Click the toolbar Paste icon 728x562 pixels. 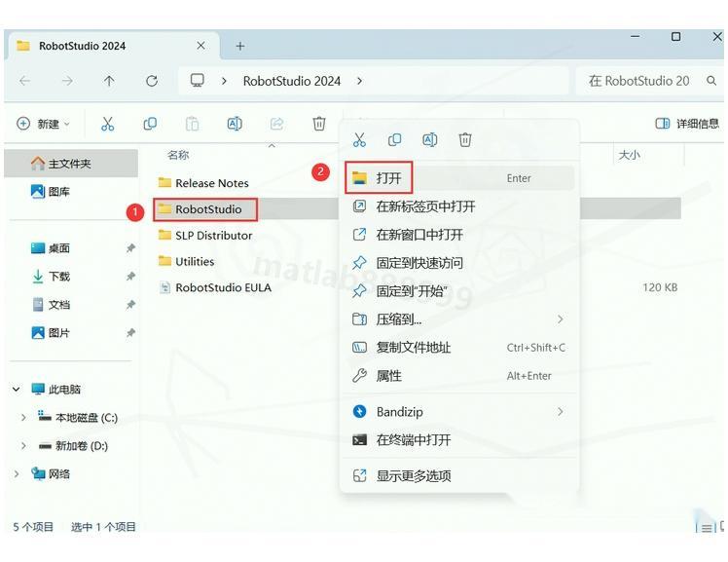(x=192, y=124)
